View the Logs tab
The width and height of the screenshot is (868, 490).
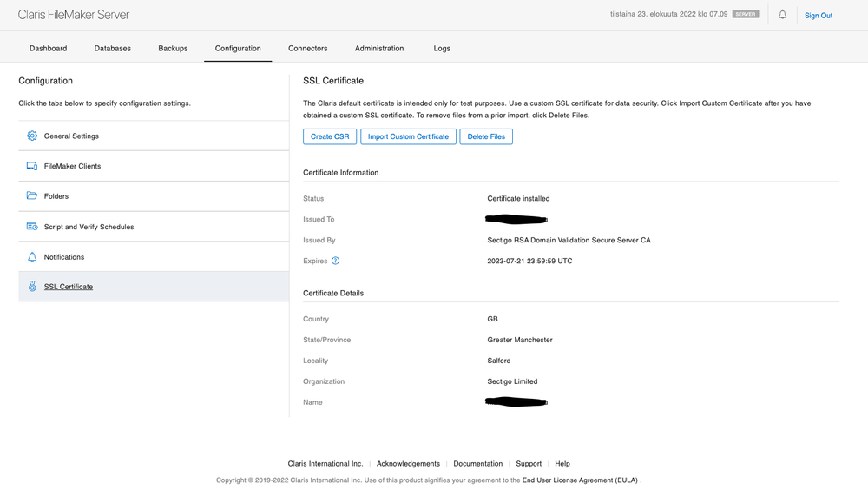tap(442, 49)
